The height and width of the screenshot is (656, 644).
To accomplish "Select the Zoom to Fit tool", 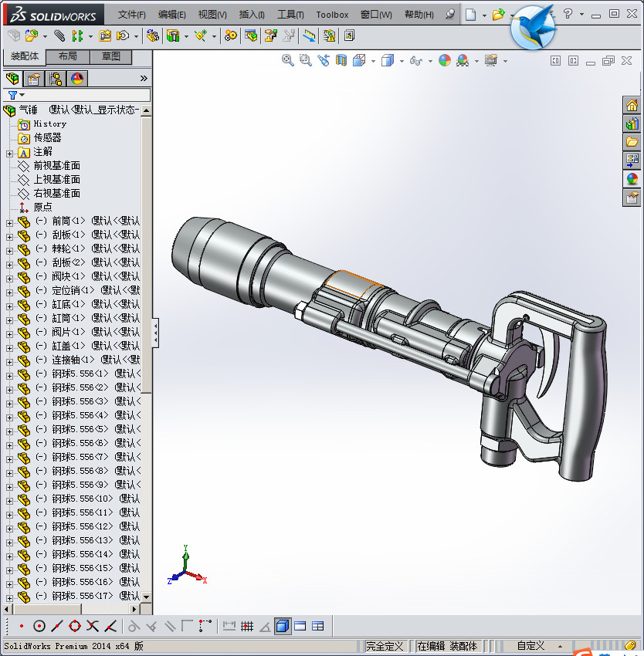I will tap(287, 60).
